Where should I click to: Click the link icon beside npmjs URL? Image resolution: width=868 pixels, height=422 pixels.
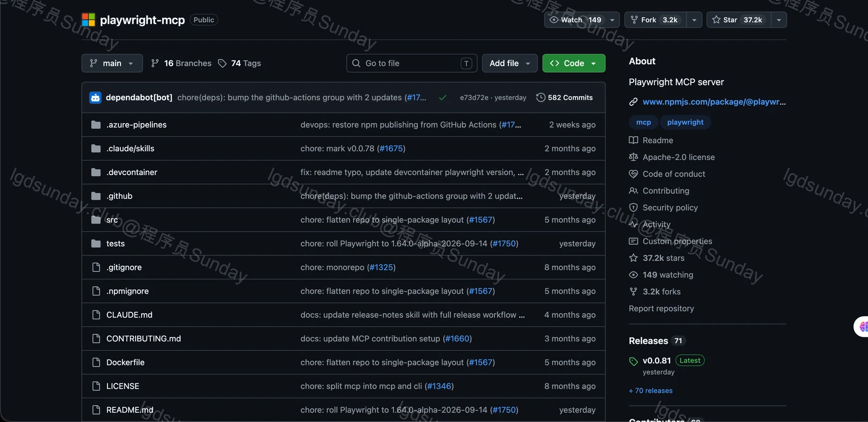(633, 102)
